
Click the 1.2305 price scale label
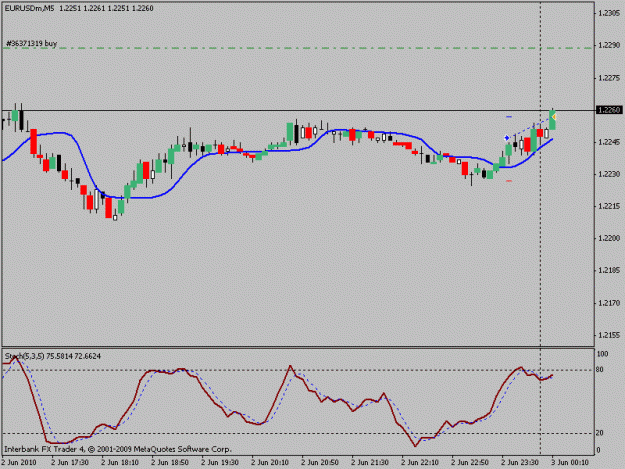[x=609, y=13]
